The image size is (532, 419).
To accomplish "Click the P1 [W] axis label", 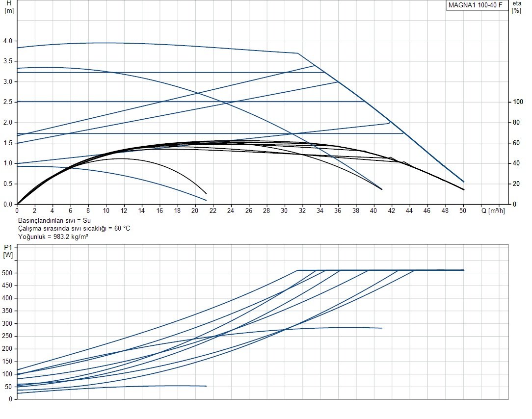I will (8, 251).
